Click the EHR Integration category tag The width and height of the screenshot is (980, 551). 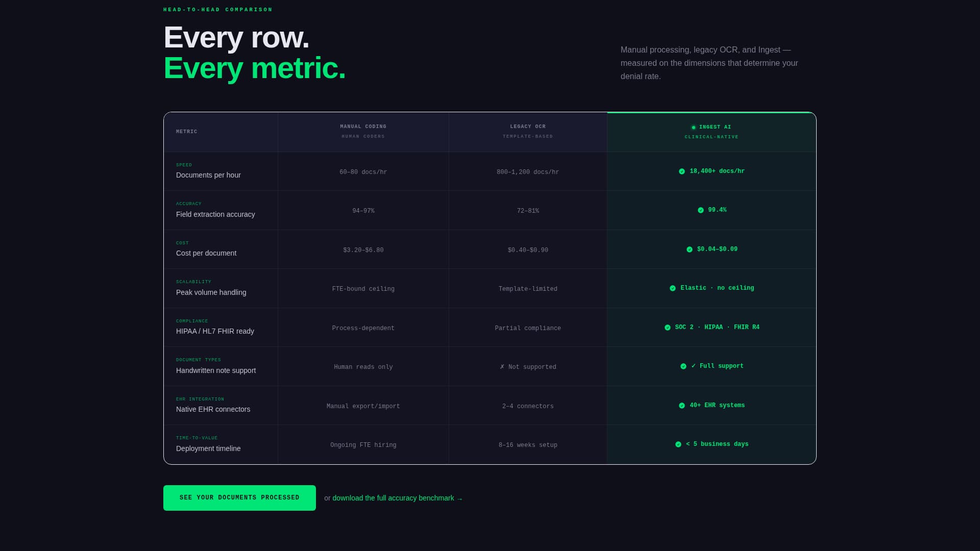pos(200,399)
